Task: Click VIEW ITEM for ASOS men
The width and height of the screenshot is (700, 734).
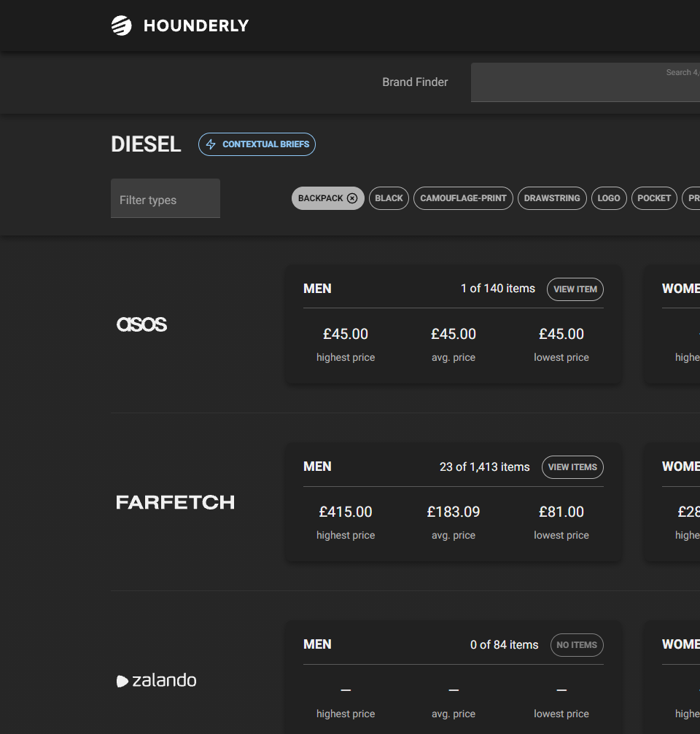Action: click(x=575, y=289)
